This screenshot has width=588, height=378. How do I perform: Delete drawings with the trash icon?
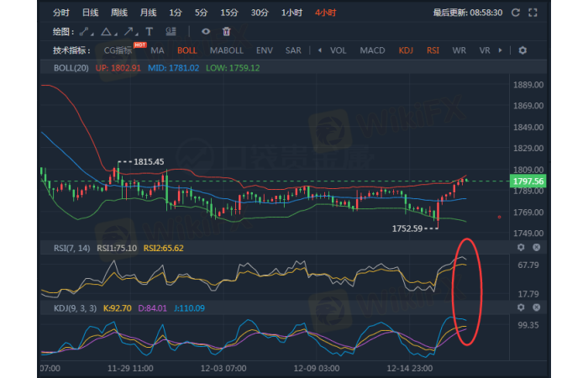point(226,32)
